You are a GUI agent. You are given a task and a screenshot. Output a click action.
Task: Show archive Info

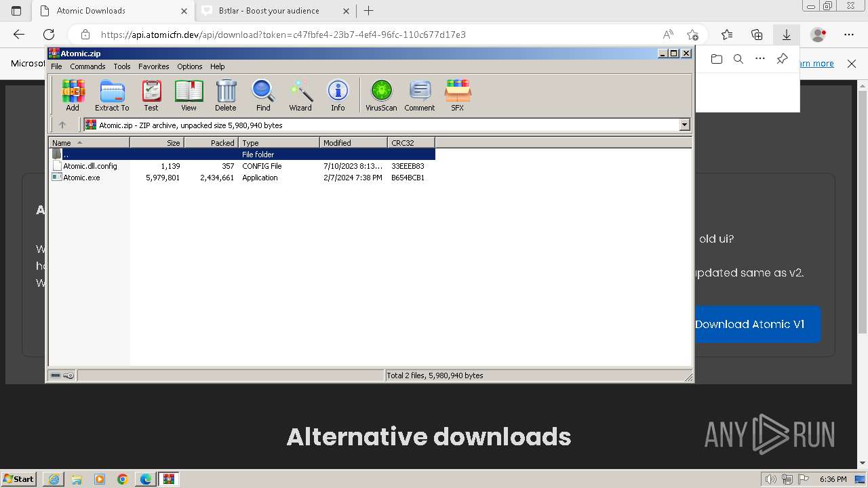[x=338, y=95]
